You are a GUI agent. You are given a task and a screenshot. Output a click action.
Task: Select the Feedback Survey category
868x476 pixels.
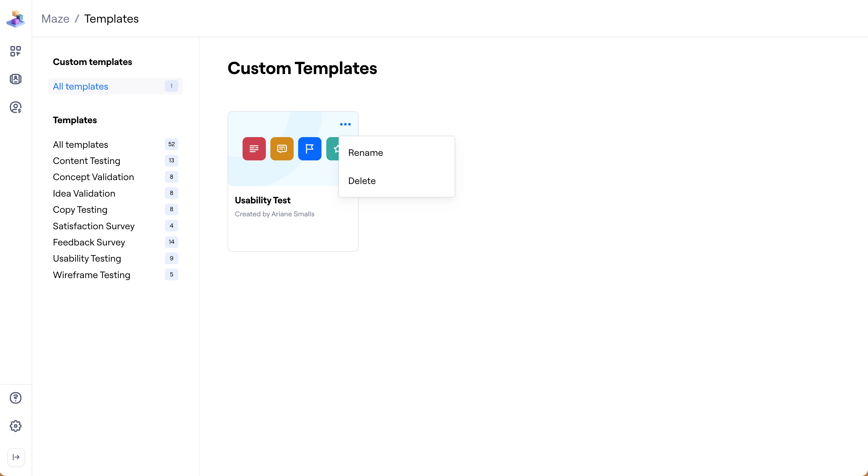[x=89, y=242]
